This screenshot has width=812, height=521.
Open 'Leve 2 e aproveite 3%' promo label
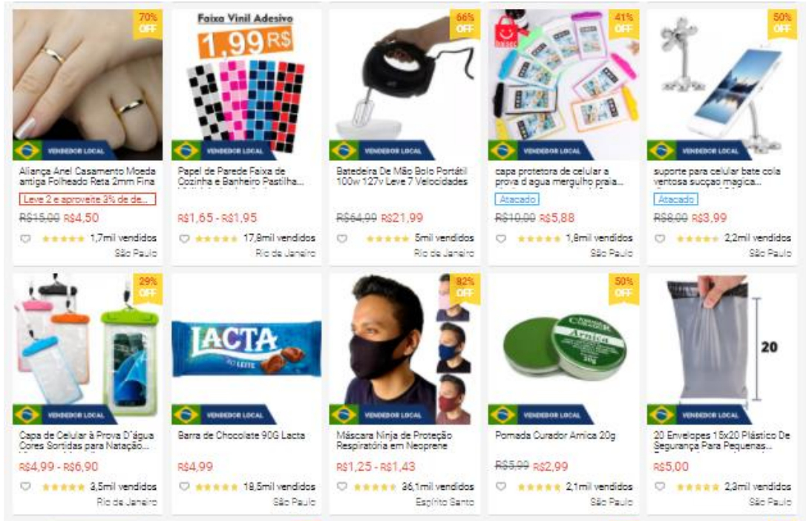coord(88,200)
